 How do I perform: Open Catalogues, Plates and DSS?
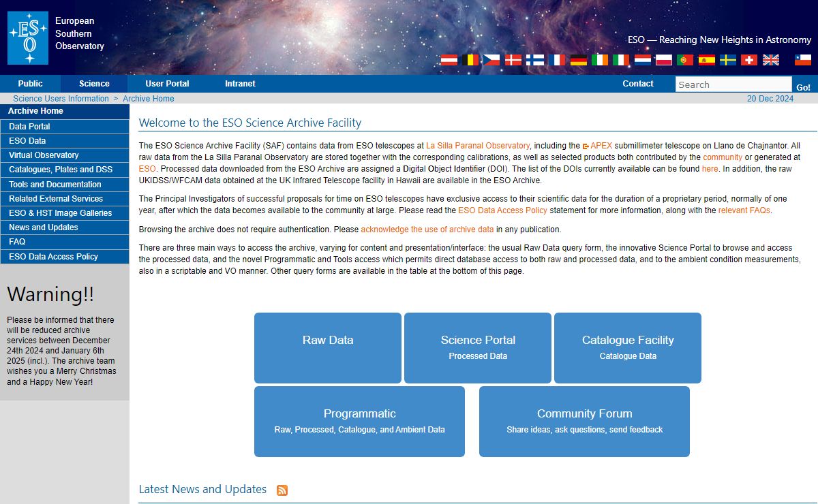click(x=65, y=170)
